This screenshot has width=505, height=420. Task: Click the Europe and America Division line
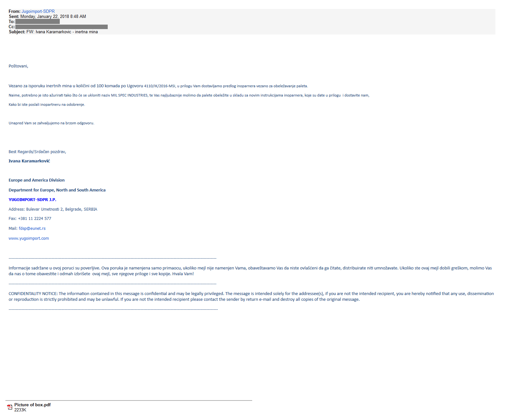pyautogui.click(x=36, y=180)
